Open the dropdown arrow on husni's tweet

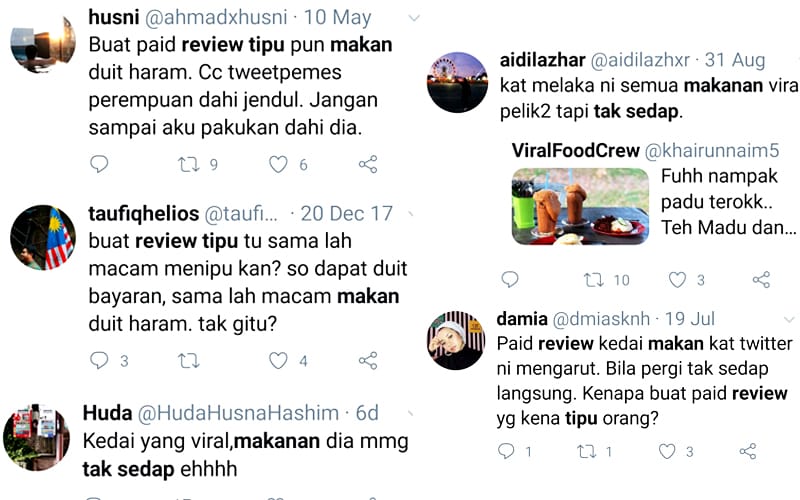(x=414, y=18)
